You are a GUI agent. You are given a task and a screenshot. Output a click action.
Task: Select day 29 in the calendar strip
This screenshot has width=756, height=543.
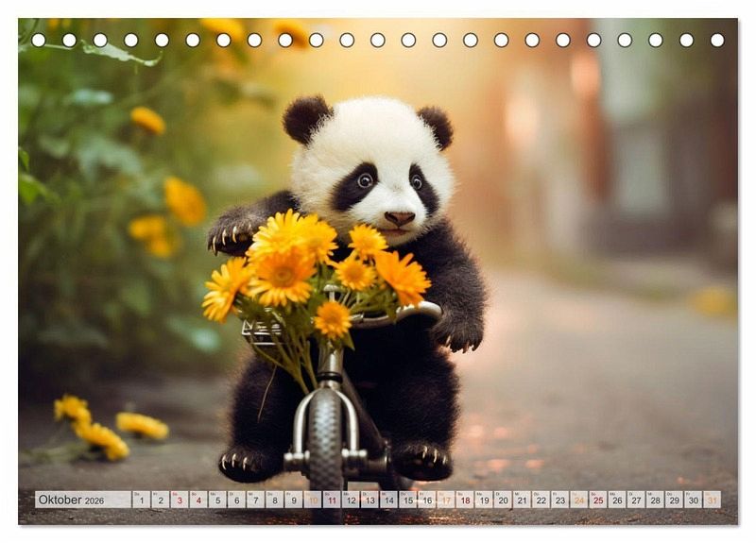coord(675,500)
